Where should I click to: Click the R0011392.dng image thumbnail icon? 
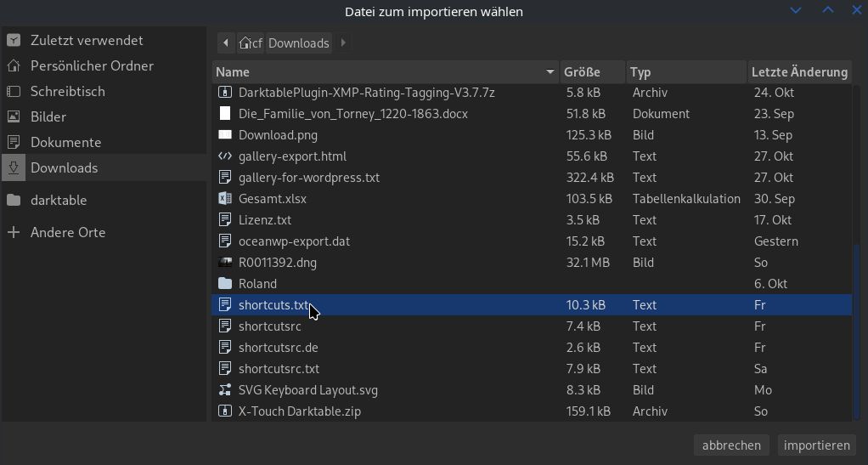[225, 263]
